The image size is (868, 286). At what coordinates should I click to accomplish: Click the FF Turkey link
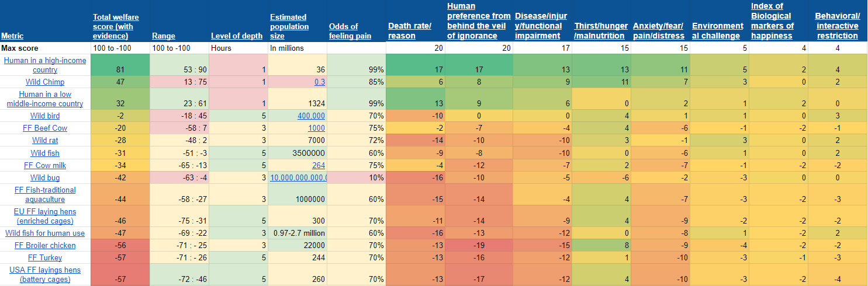tap(45, 258)
